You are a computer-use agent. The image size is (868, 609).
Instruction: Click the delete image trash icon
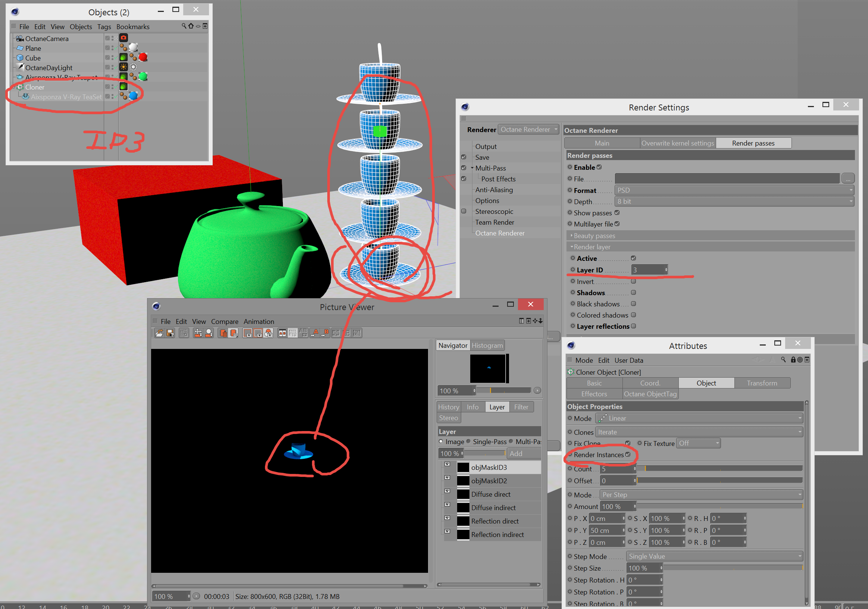point(223,333)
